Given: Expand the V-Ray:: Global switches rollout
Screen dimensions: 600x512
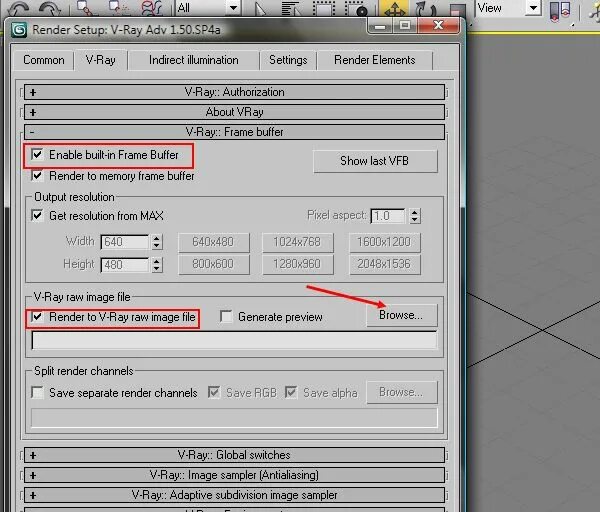Looking at the screenshot, I should [x=234, y=455].
